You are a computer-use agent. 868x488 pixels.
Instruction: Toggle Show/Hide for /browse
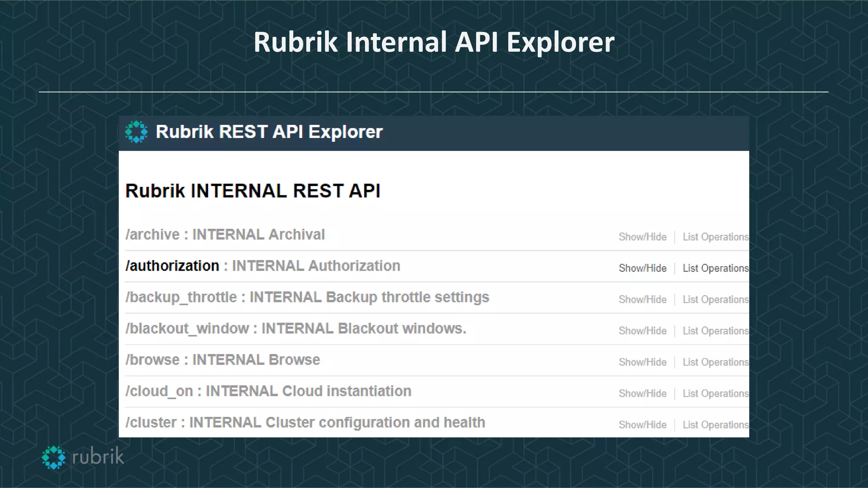643,362
